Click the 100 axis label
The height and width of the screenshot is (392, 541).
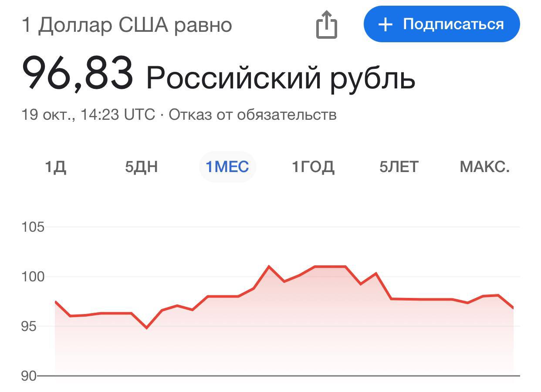(x=33, y=277)
